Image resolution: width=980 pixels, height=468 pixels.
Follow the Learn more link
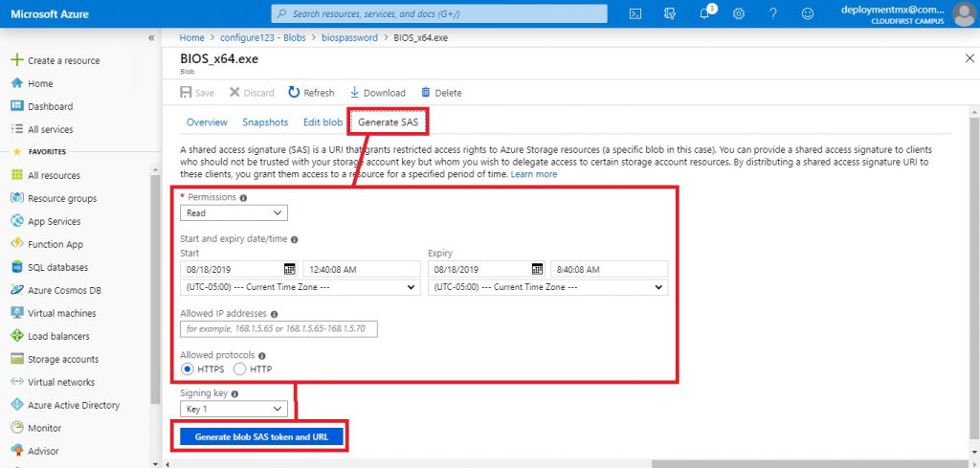click(x=533, y=174)
